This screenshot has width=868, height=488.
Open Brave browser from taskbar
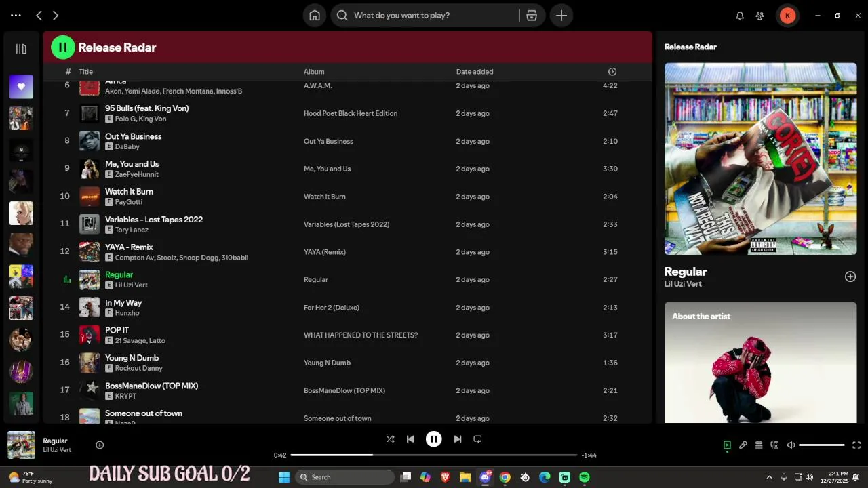point(445,477)
